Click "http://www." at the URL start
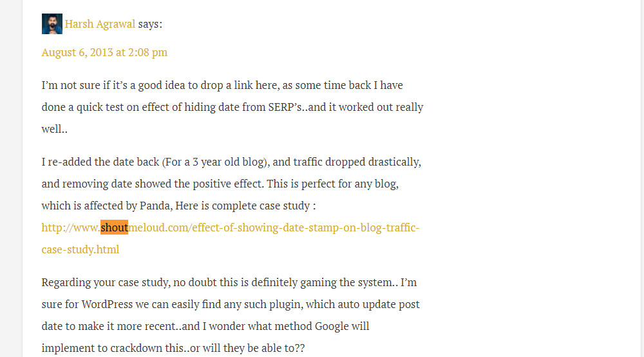644x357 pixels. 71,227
